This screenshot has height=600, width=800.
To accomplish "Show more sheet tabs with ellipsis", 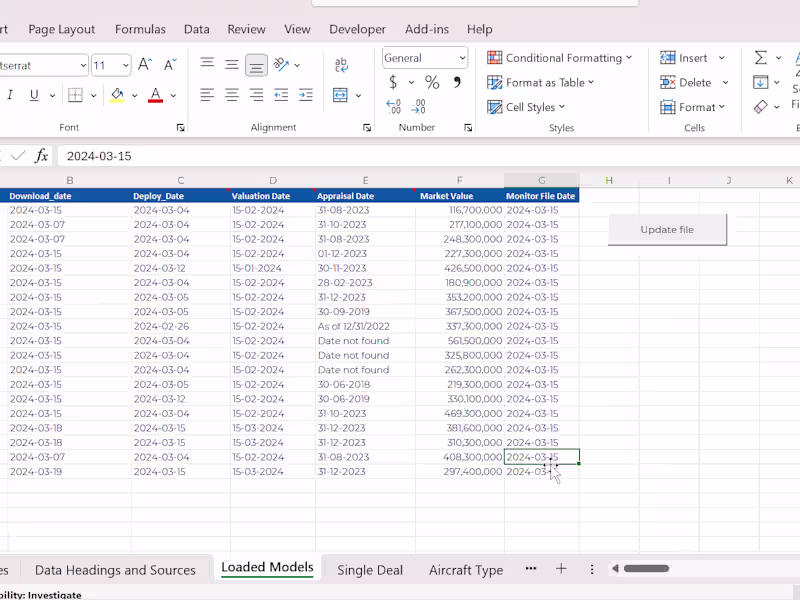I will 531,568.
